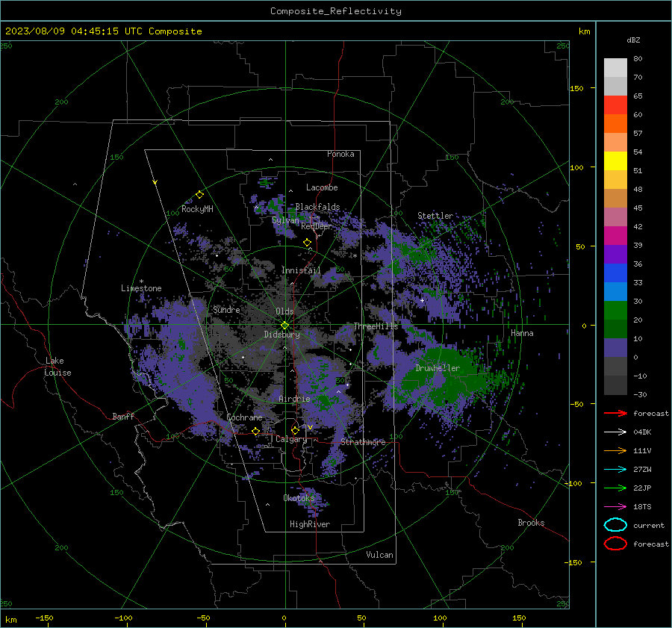Select the orange 111V arrow icon
Screen dimensions: 672x628
pos(615,450)
